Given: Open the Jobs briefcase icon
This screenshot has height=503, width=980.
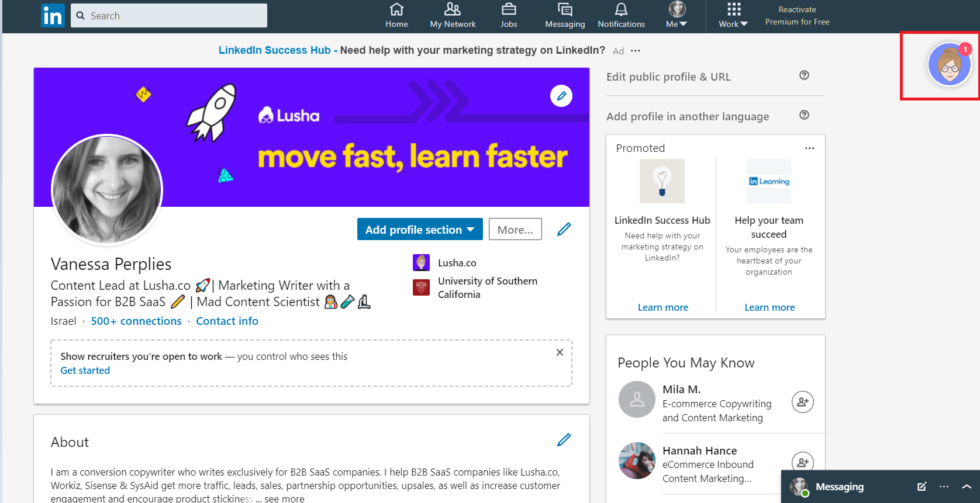Looking at the screenshot, I should pyautogui.click(x=509, y=9).
